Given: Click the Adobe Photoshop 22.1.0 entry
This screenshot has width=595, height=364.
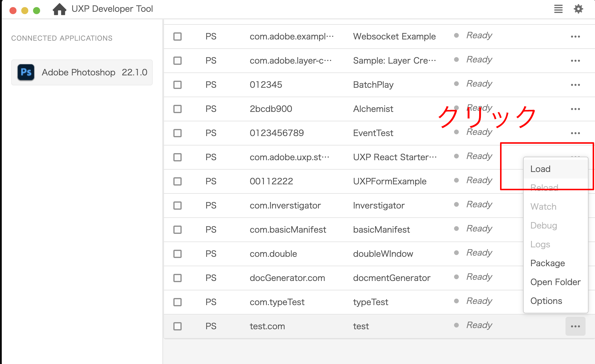Looking at the screenshot, I should point(82,72).
